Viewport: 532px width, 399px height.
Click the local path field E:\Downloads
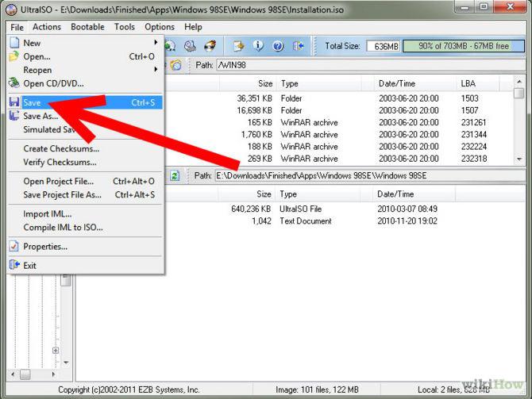click(x=370, y=175)
